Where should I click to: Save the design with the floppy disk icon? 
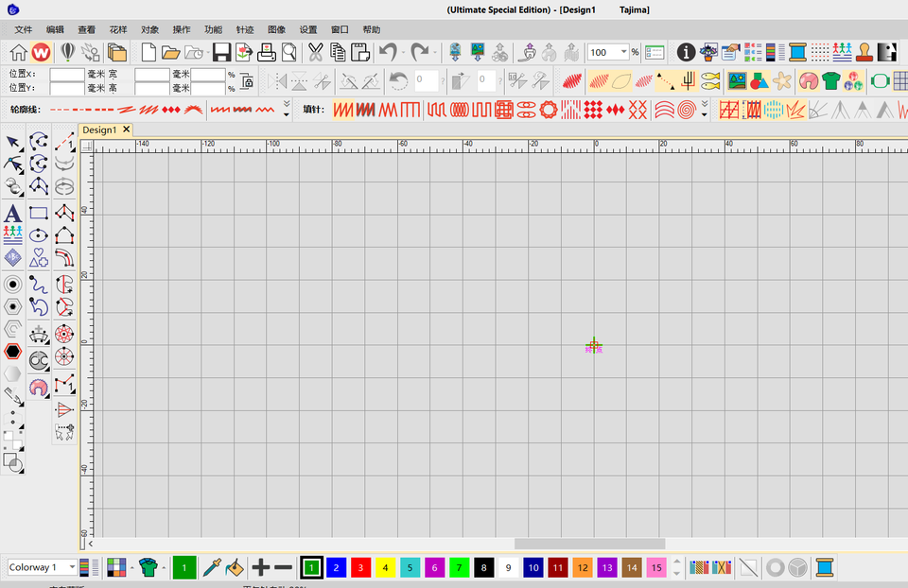[x=221, y=52]
